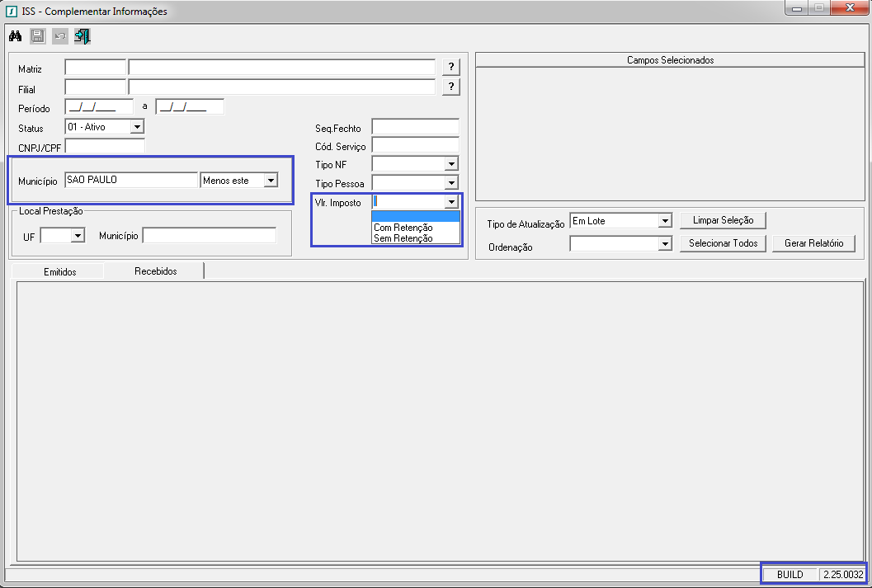Click the CNPJ/CPF input field
Viewport: 872px width, 588px height.
click(x=105, y=147)
